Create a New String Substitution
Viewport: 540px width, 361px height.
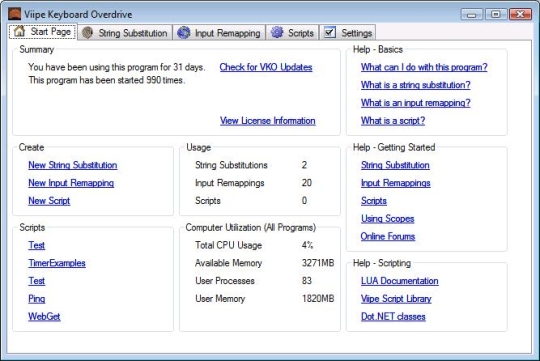tap(73, 165)
